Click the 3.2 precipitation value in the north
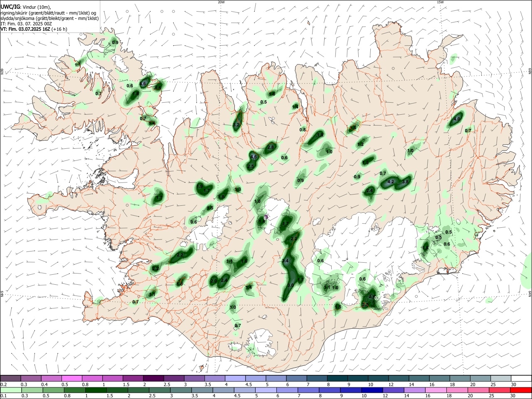The height and width of the screenshot is (399, 532). tap(236, 125)
